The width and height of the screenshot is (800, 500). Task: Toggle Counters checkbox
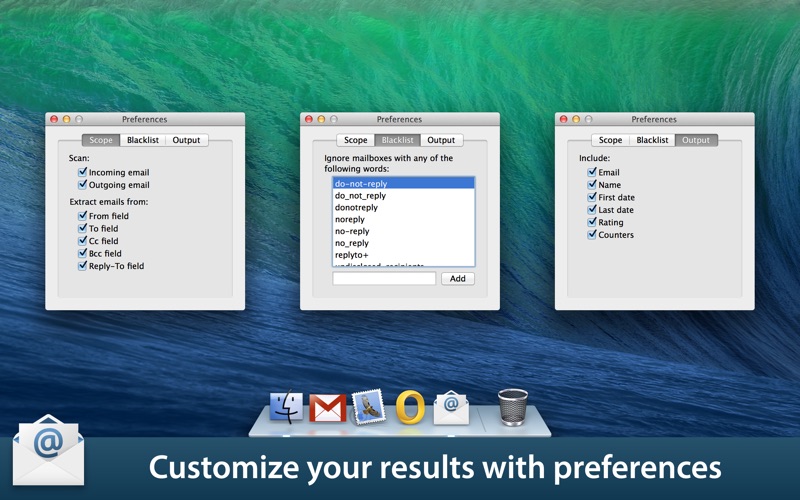tap(592, 235)
